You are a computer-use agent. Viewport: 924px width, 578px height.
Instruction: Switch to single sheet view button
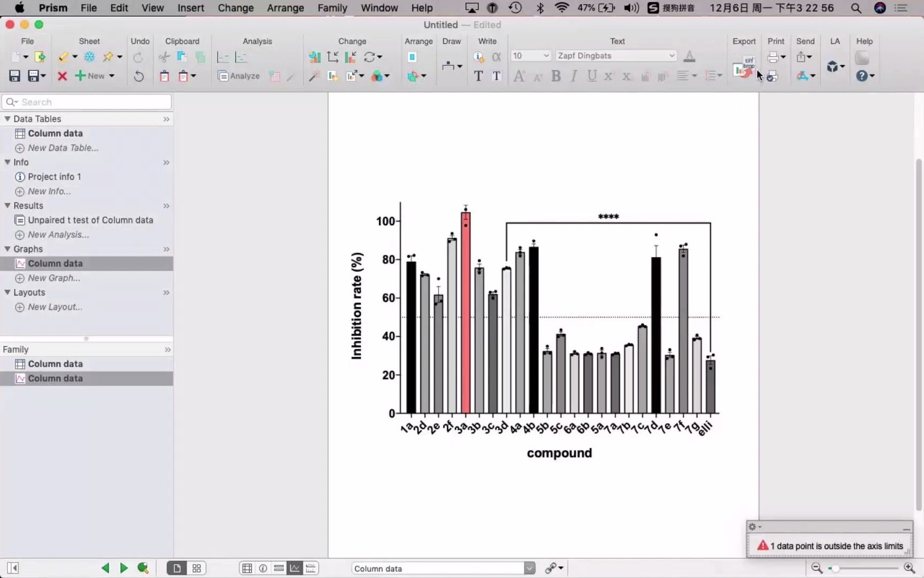(x=177, y=568)
